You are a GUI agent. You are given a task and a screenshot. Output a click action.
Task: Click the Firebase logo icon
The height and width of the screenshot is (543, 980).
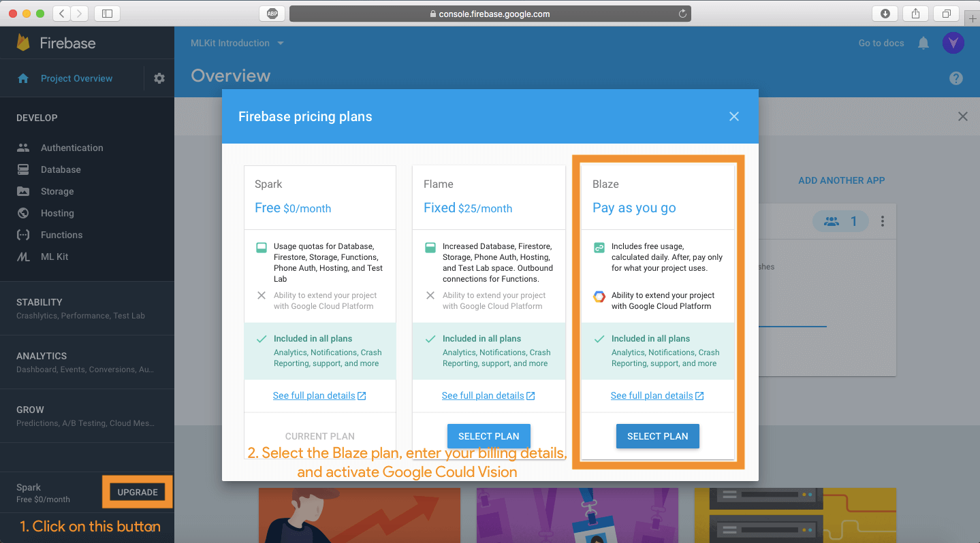(24, 43)
